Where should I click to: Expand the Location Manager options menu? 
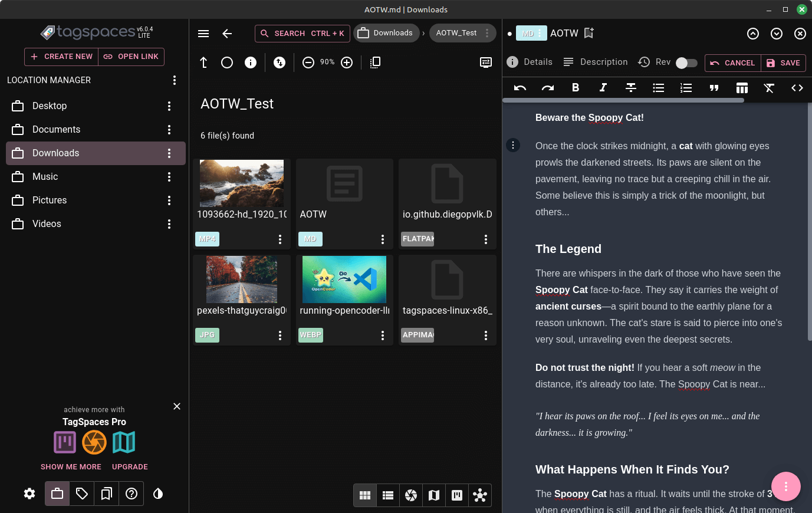click(174, 80)
